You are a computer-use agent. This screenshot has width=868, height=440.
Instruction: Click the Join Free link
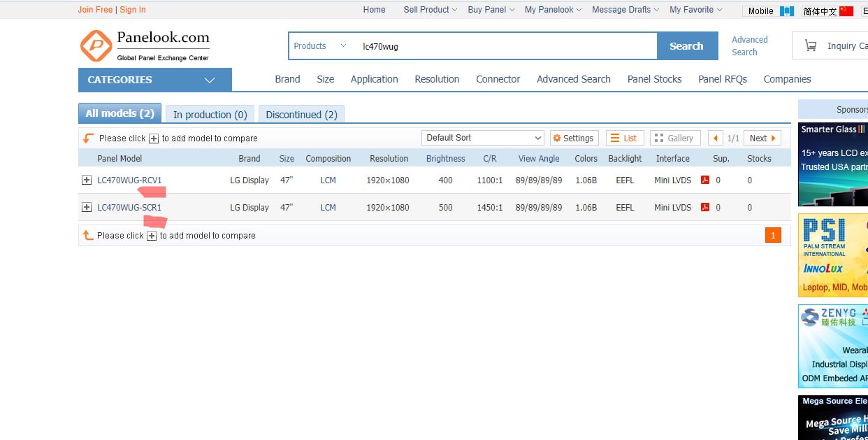point(95,10)
